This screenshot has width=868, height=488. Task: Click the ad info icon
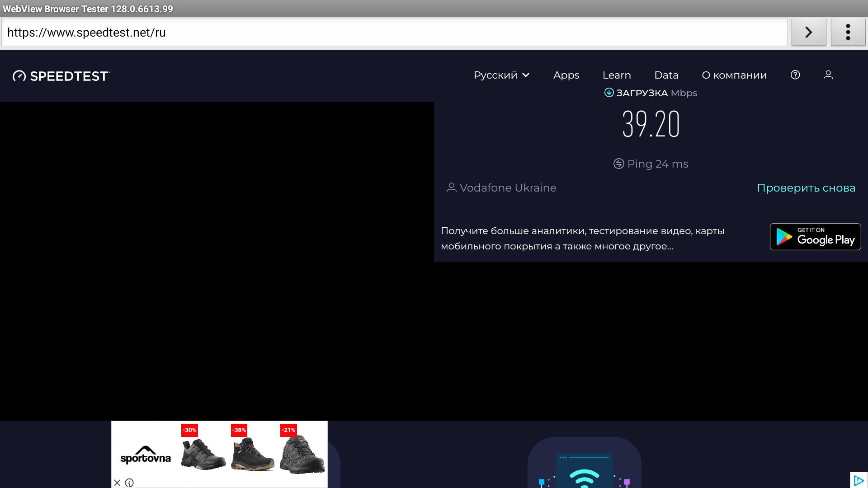pos(129,483)
